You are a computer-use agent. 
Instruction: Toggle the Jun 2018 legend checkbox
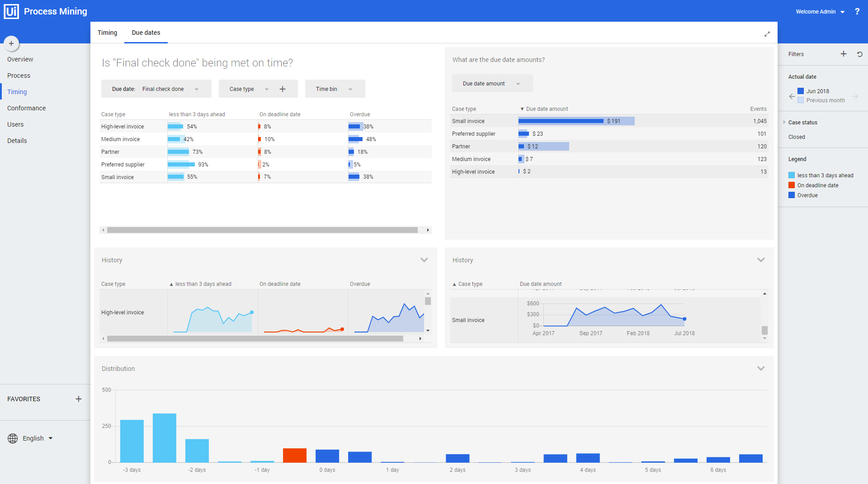(801, 91)
